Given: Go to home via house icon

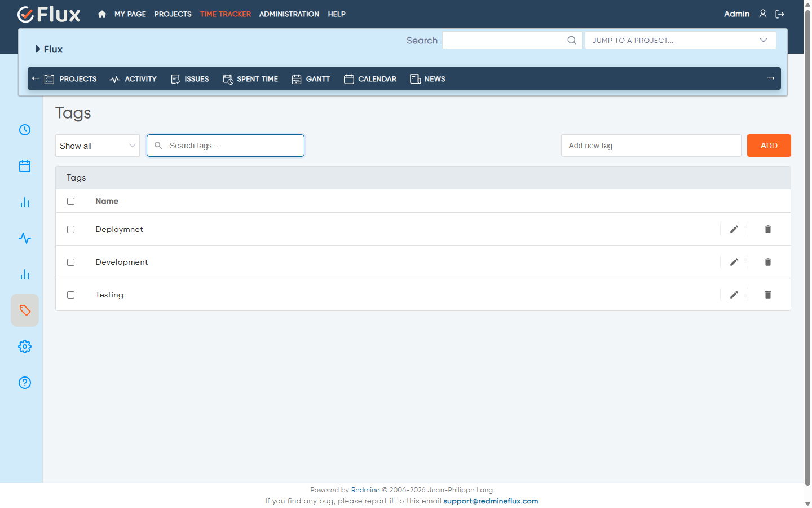Looking at the screenshot, I should pos(102,14).
